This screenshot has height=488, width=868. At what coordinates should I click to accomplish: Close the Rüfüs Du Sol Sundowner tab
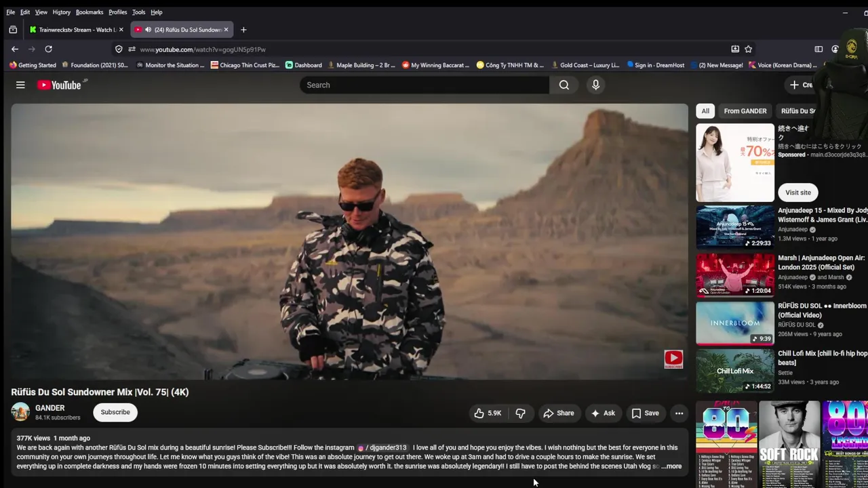point(226,30)
